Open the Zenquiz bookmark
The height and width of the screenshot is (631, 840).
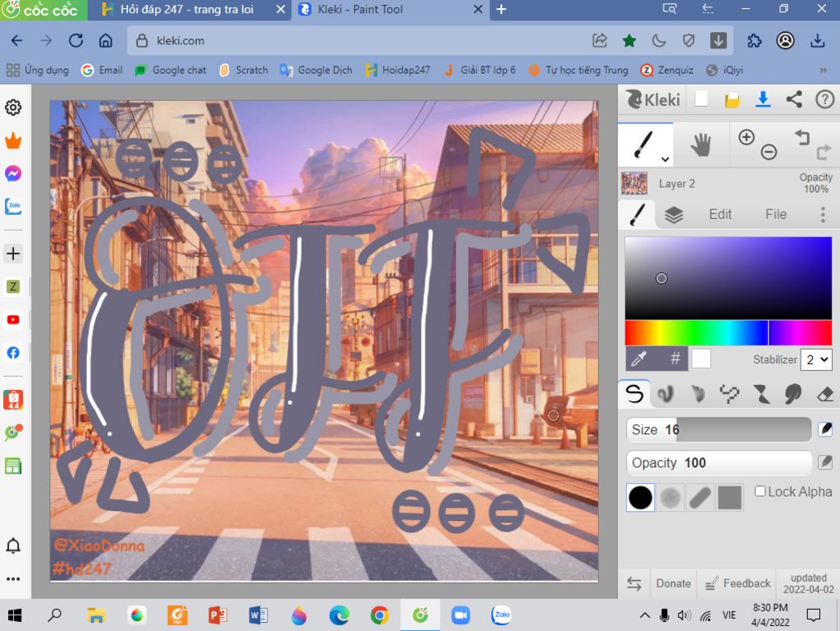(x=667, y=71)
